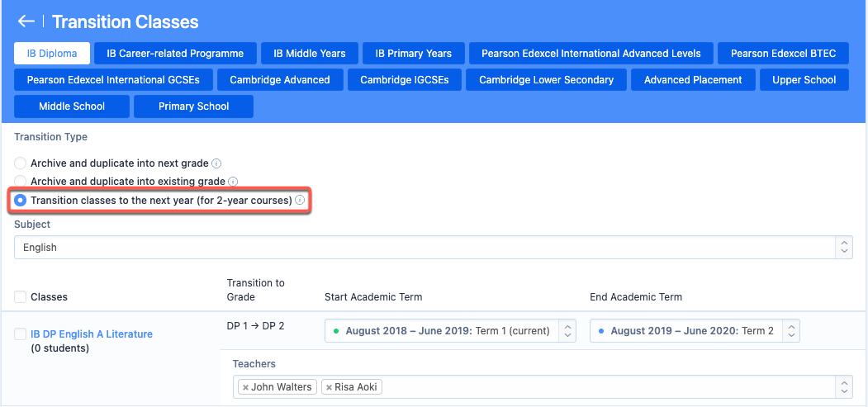Select Archive and duplicate into existing grade

20,181
